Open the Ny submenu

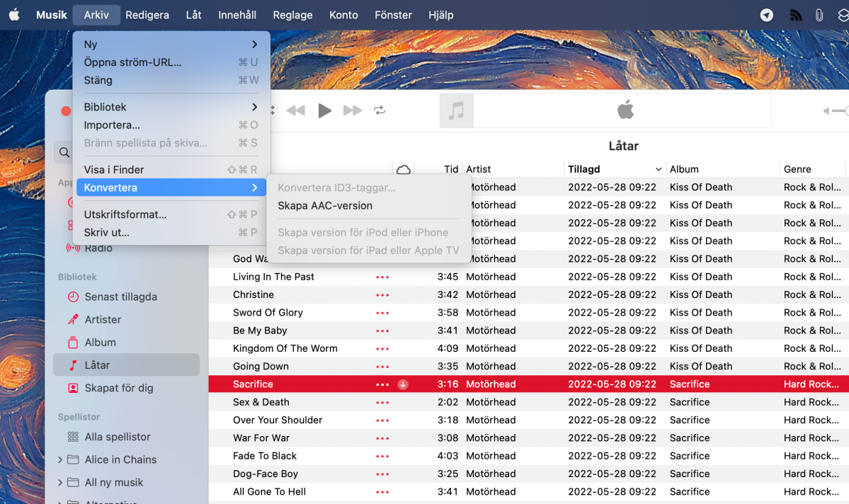[x=171, y=45]
